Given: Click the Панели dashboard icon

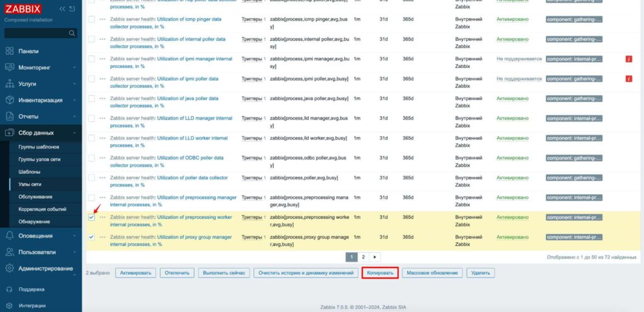Looking at the screenshot, I should pyautogui.click(x=10, y=52).
